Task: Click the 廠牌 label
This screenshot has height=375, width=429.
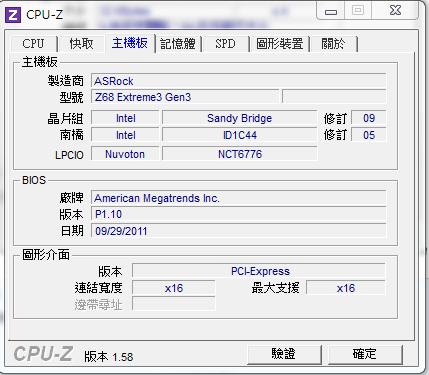Action: [x=71, y=198]
